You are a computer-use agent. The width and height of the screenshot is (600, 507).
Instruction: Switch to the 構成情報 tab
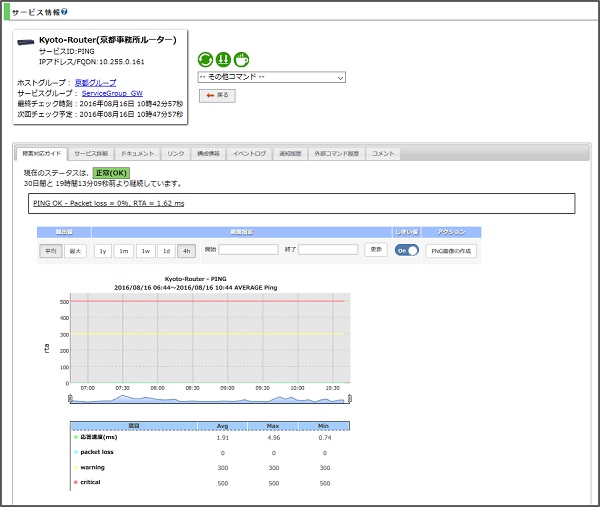[209, 154]
